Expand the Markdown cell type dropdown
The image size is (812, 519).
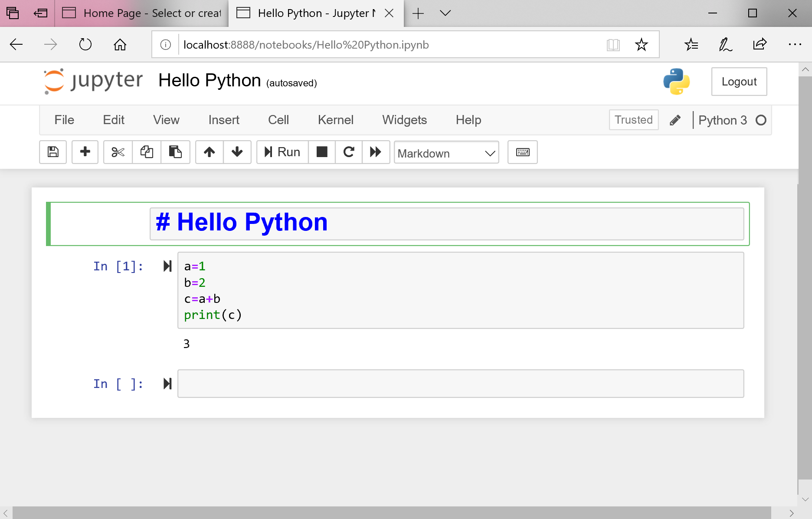(x=446, y=153)
